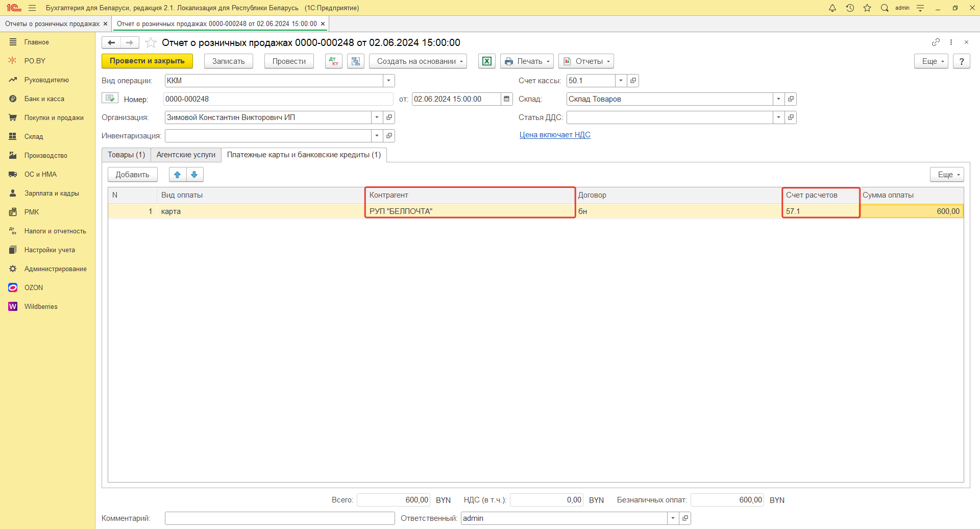Show Дт/Кт postings icon

[x=334, y=61]
